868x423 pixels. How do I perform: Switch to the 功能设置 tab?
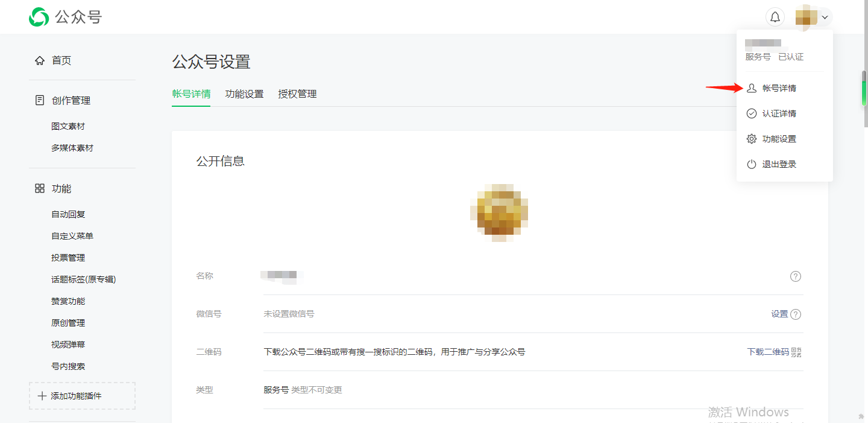244,94
